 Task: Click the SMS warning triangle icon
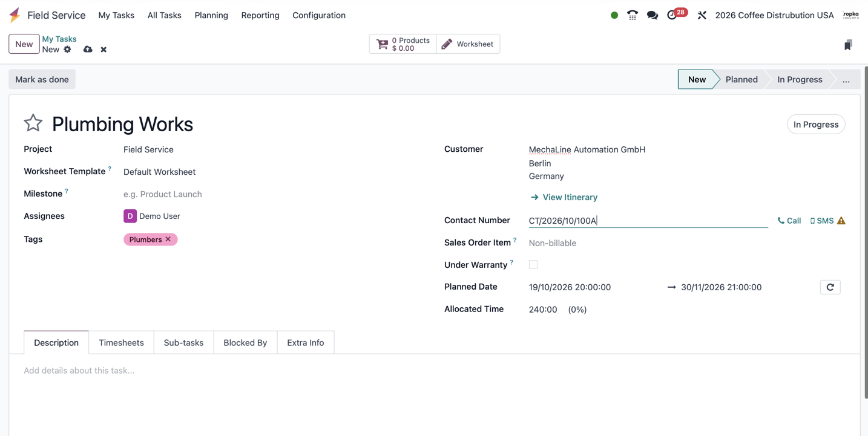(x=841, y=221)
